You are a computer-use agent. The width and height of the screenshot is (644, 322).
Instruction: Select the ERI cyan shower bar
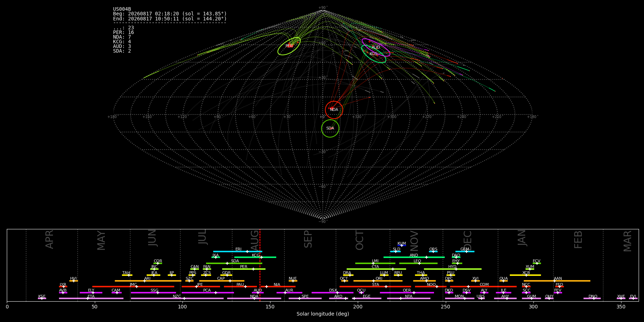coord(238,252)
